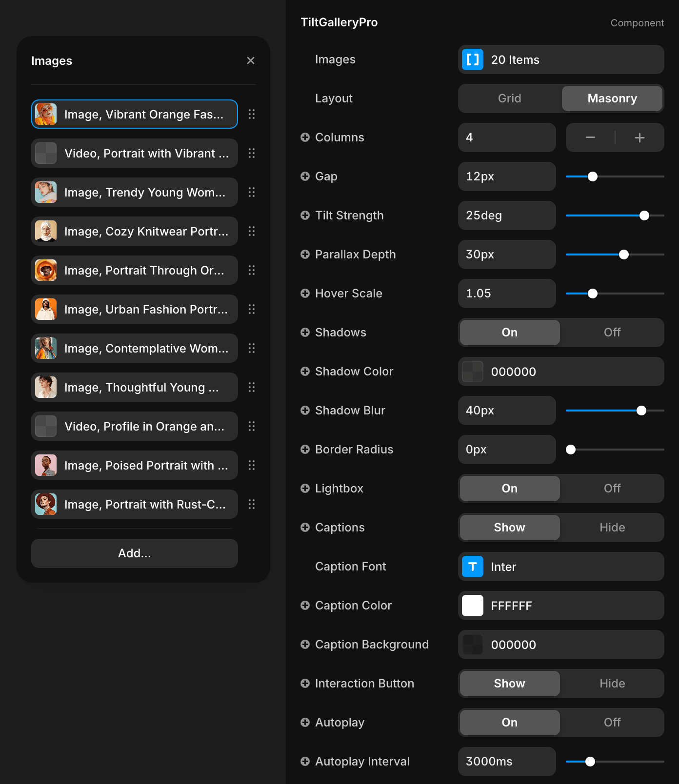Click the drag handle for Trendy Young Woman image

click(x=252, y=192)
